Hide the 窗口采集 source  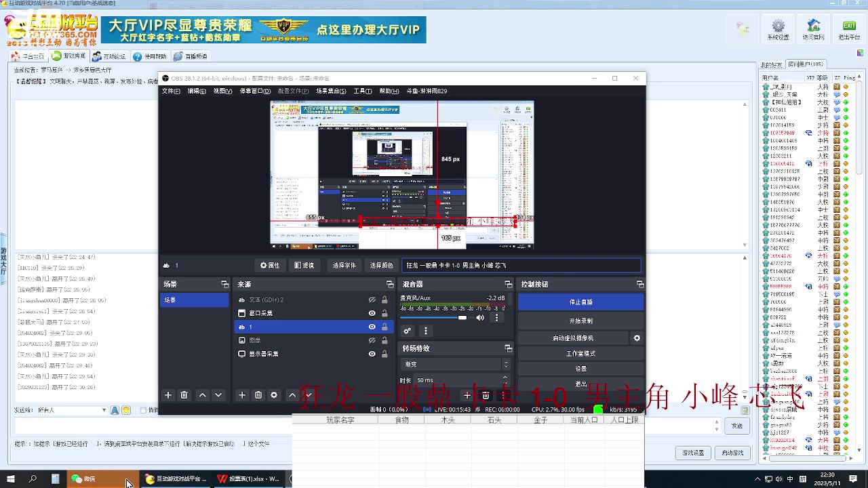(372, 313)
